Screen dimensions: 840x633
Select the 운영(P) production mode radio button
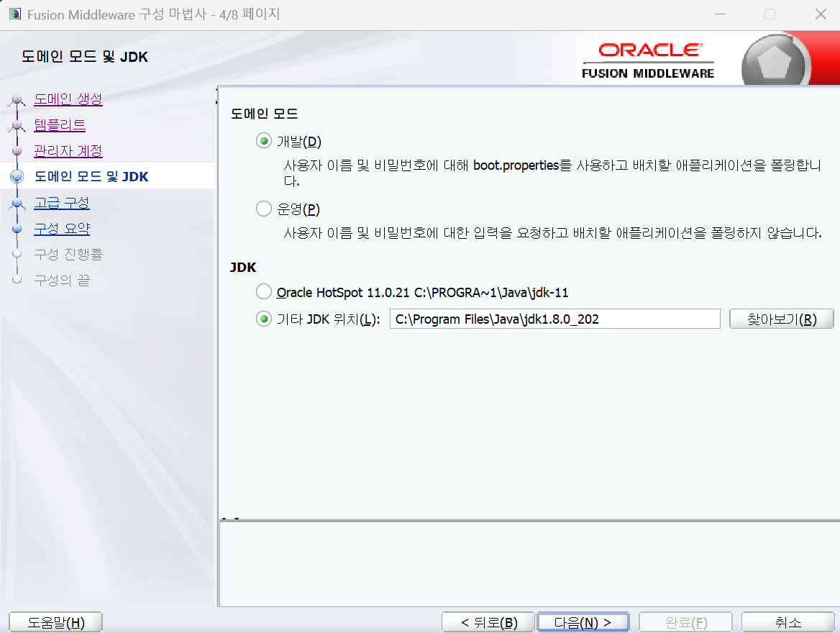tap(263, 208)
